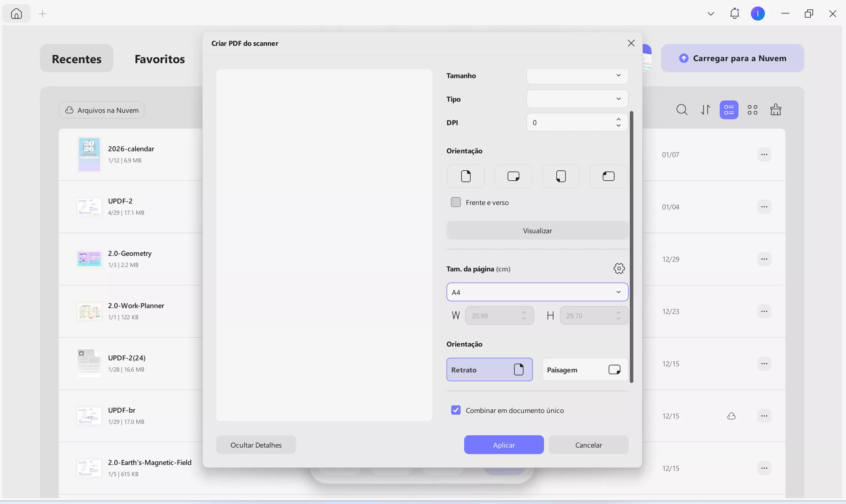Enable the Frente e verso checkbox
Viewport: 846px width, 504px height.
click(x=456, y=202)
